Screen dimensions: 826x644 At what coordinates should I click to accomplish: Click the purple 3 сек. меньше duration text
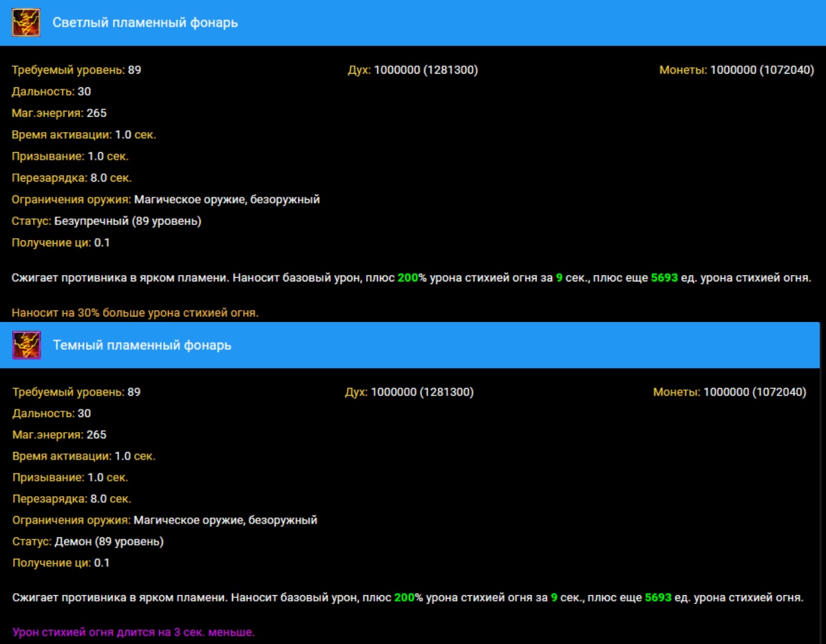pyautogui.click(x=134, y=632)
